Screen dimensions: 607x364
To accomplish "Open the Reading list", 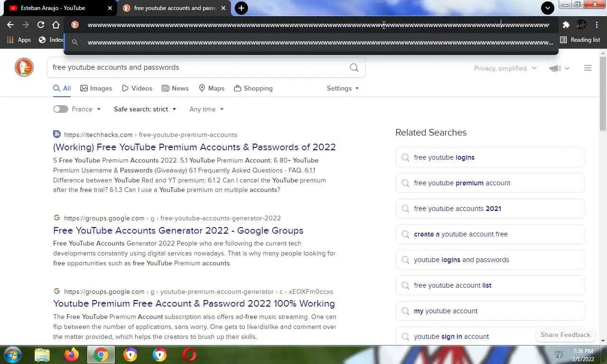I will point(580,40).
